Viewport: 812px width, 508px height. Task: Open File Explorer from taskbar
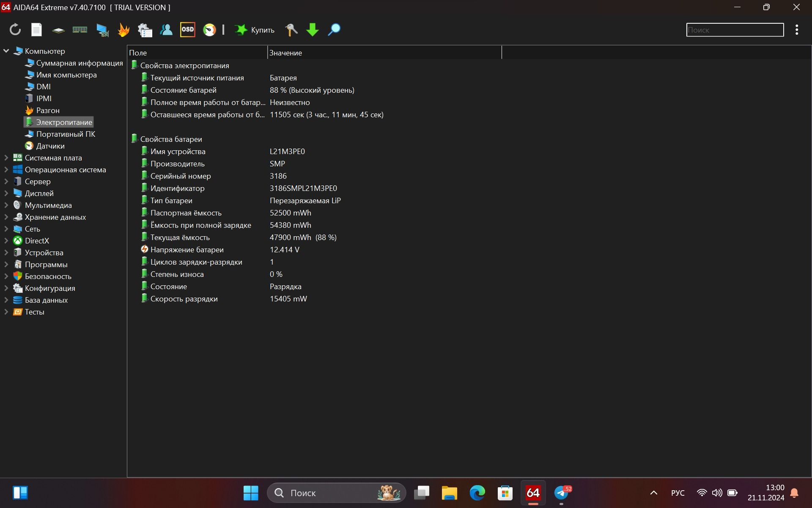pyautogui.click(x=450, y=493)
